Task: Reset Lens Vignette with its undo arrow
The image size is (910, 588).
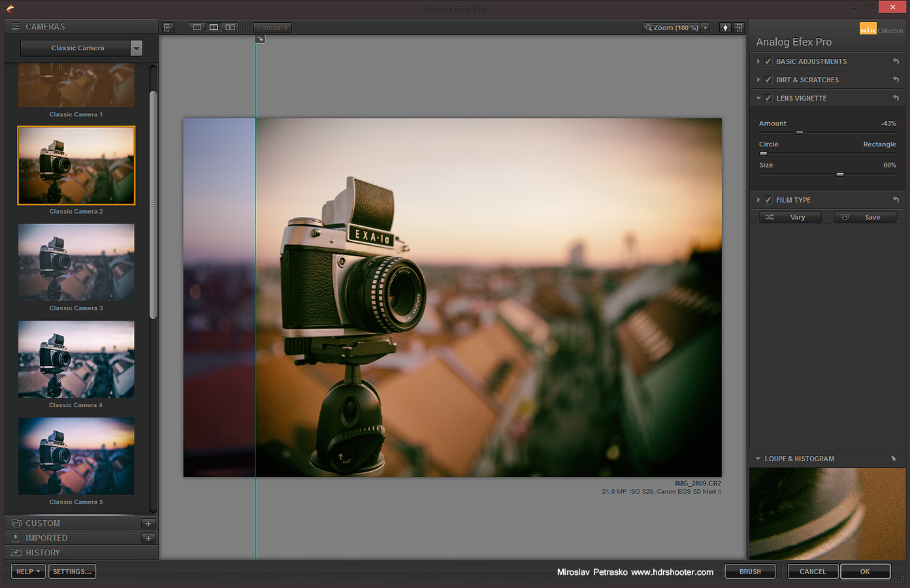Action: pos(896,98)
